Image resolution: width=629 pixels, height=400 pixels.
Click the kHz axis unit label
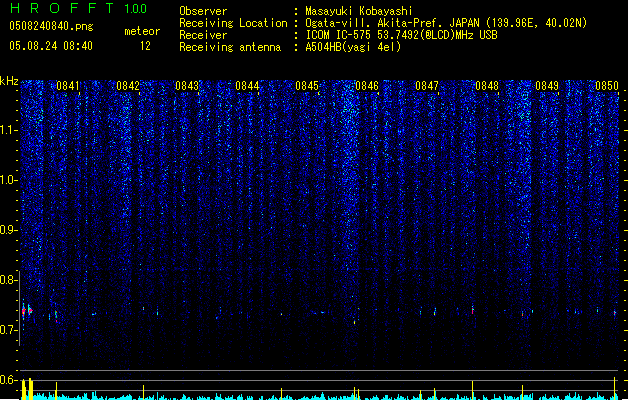tap(9, 81)
